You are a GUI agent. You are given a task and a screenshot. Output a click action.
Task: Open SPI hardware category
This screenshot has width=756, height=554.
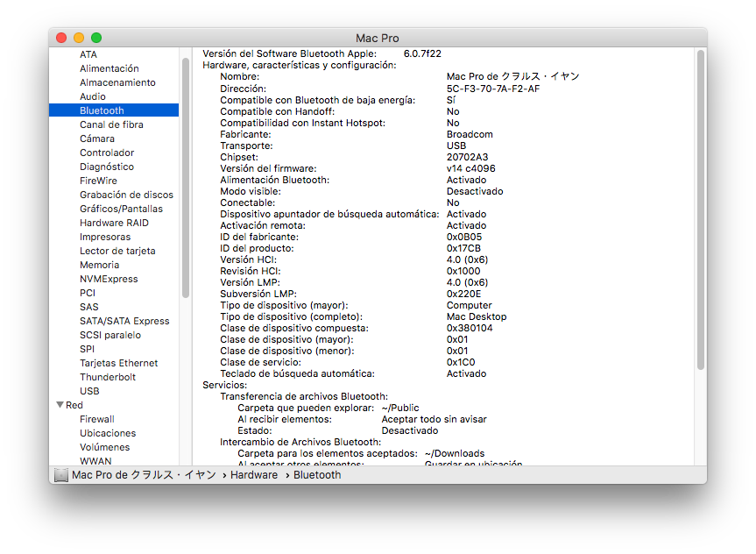87,348
